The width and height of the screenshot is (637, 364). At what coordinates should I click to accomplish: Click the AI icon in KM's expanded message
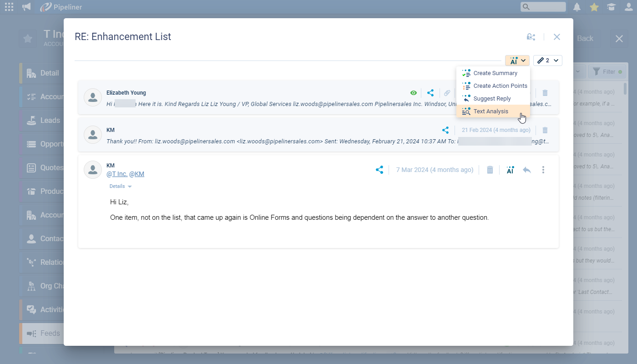tap(510, 170)
